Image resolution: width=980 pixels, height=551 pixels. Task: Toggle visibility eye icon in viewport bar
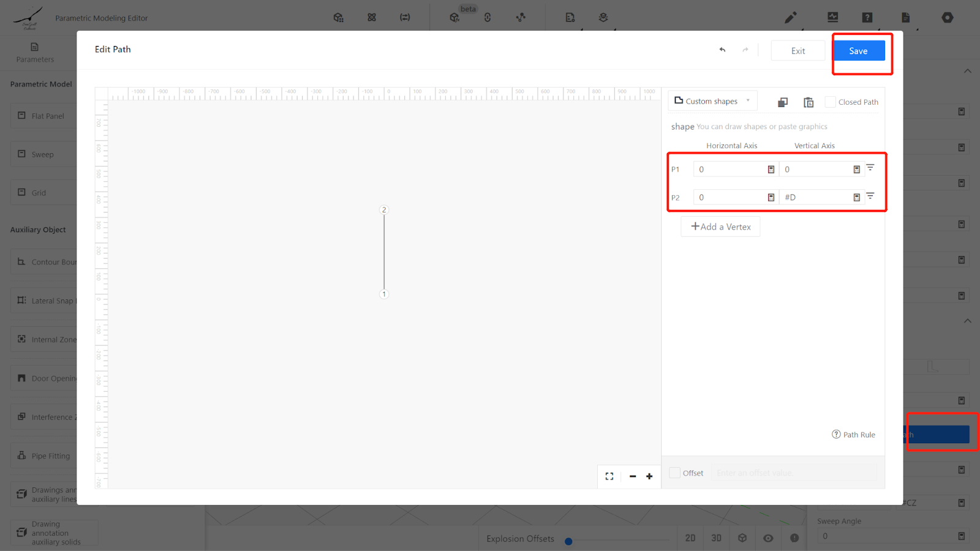pyautogui.click(x=768, y=538)
